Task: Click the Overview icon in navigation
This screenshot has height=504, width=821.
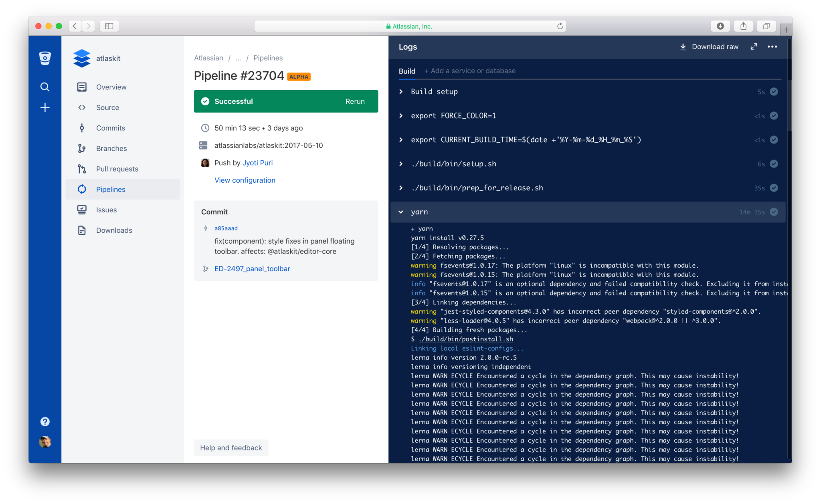Action: [82, 87]
